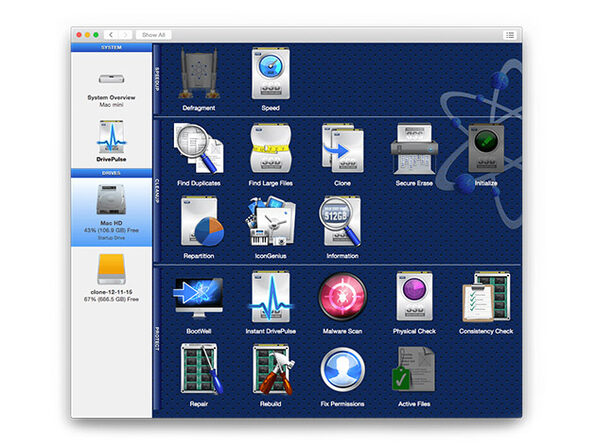Minimize the window with the yellow button

(87, 35)
